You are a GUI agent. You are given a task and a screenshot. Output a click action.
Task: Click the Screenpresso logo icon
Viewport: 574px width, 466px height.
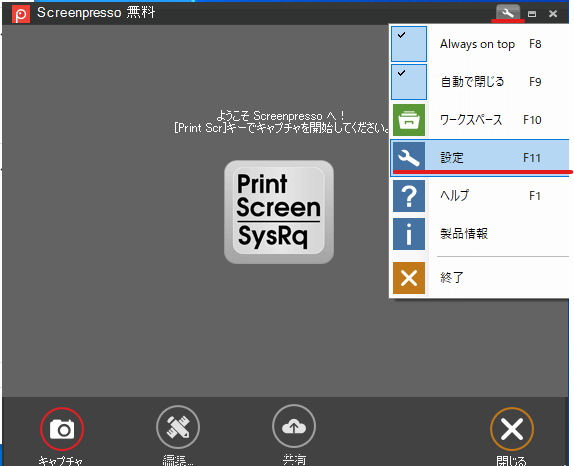click(20, 14)
